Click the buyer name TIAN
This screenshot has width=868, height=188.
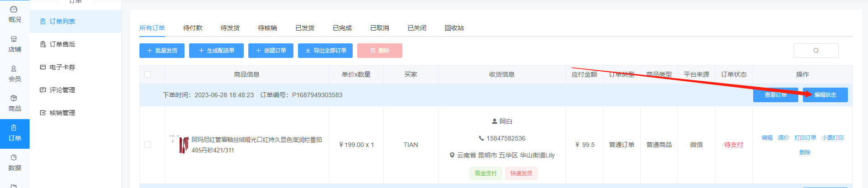(x=411, y=145)
